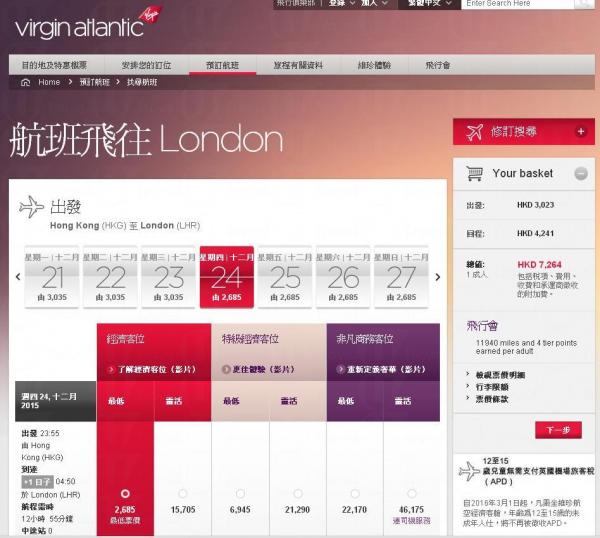Collapse Your basket with the minus icon
This screenshot has width=600, height=538.
point(581,174)
